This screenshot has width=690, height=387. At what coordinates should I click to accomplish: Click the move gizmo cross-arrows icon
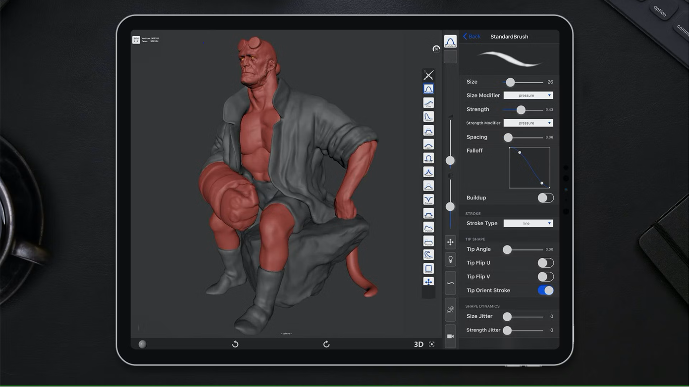[450, 242]
